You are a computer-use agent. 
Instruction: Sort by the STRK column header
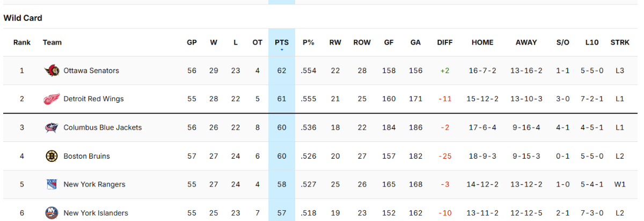pos(620,42)
